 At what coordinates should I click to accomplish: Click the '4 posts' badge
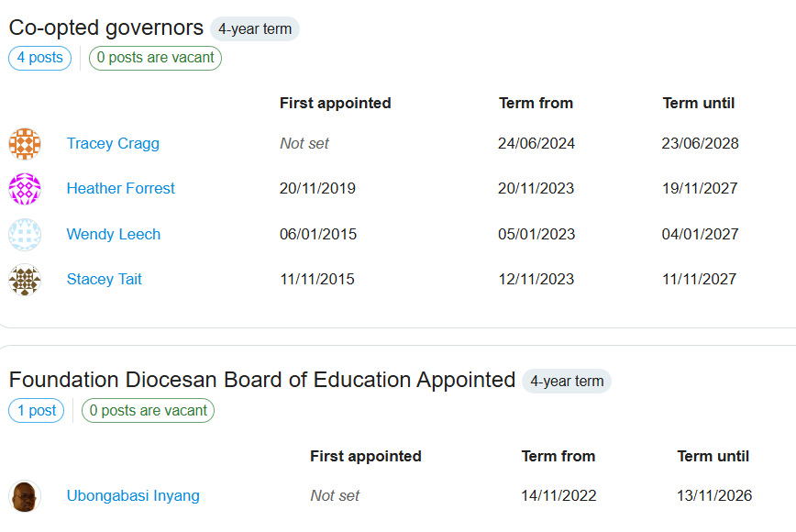39,58
